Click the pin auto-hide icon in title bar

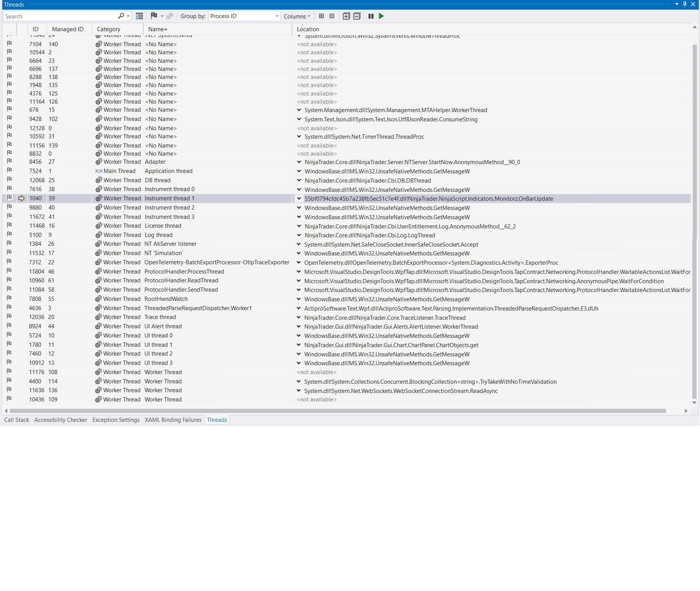click(685, 4)
